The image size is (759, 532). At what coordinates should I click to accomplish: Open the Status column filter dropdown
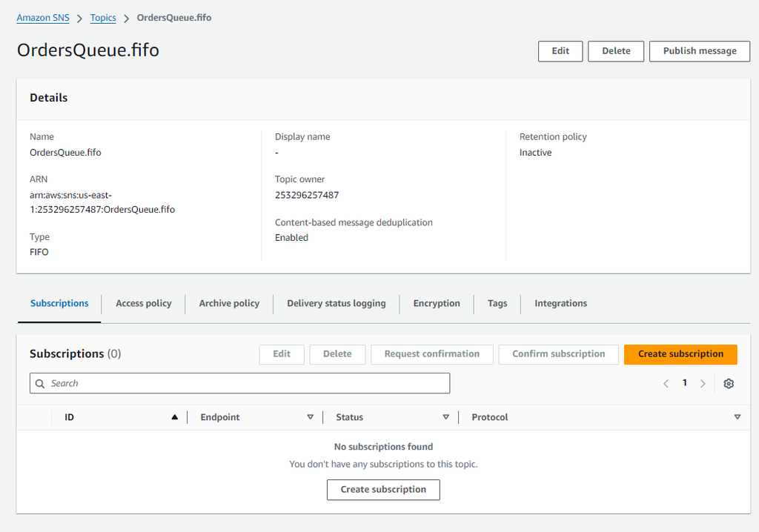(446, 416)
